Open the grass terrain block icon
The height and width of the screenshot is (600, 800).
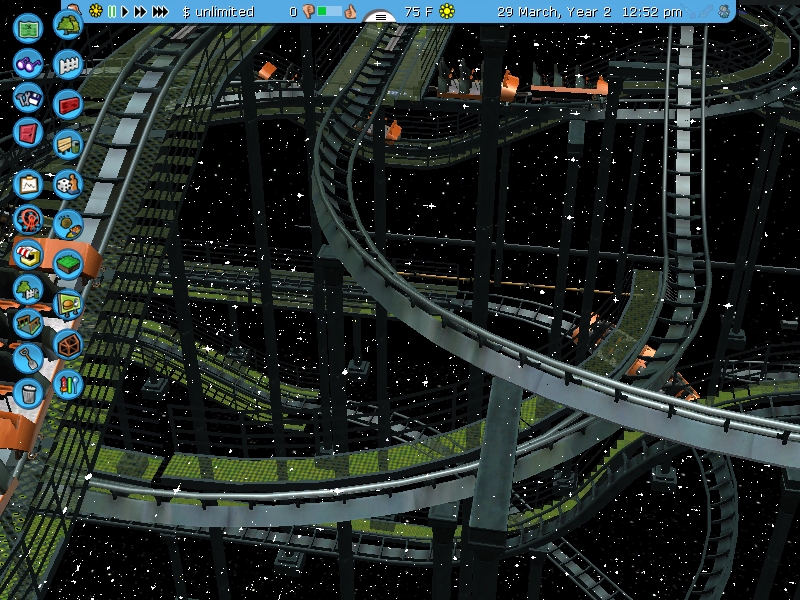click(68, 264)
